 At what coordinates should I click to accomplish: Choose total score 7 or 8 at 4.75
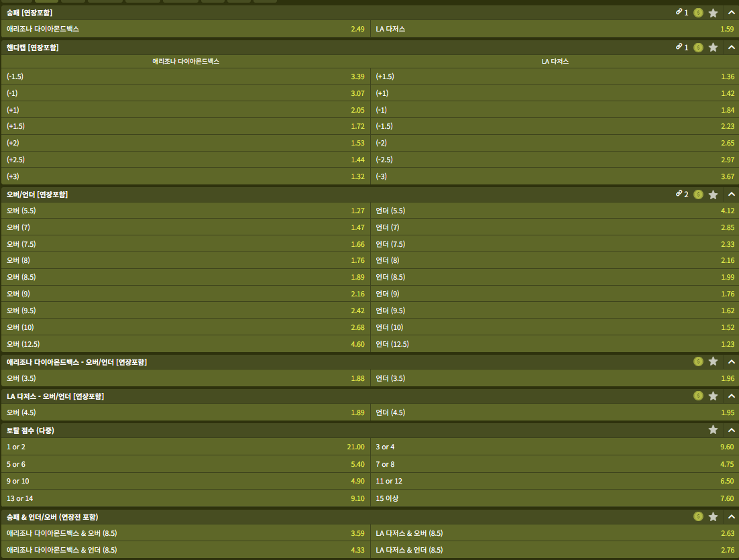pos(555,464)
